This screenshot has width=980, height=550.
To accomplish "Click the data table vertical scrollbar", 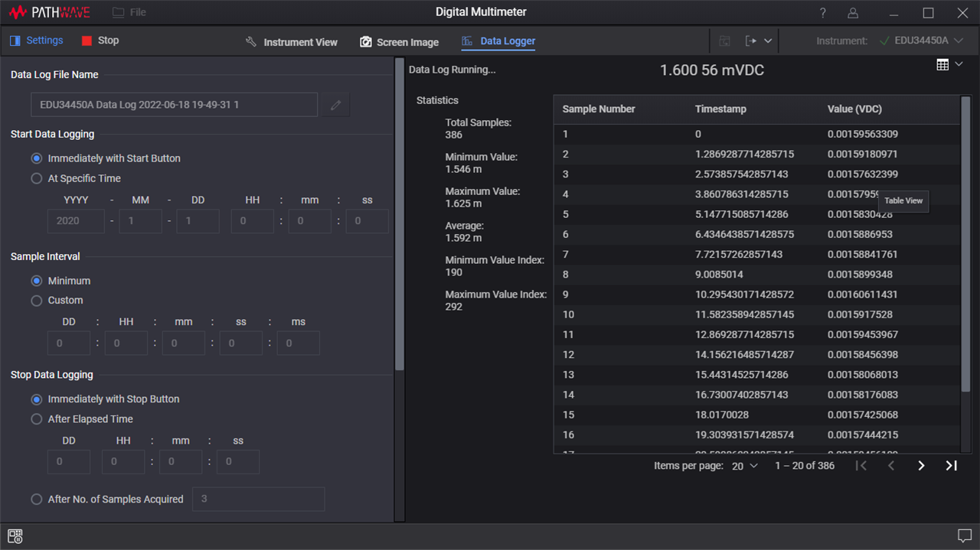I will pos(965,242).
